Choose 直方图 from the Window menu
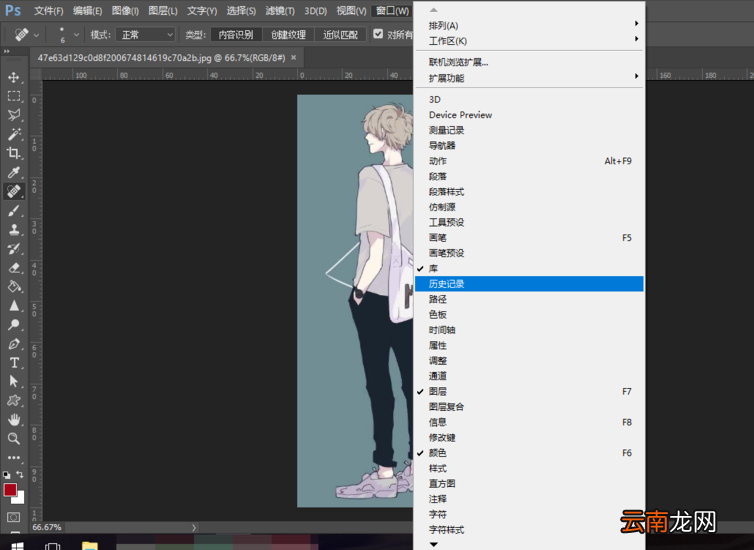 (529, 484)
